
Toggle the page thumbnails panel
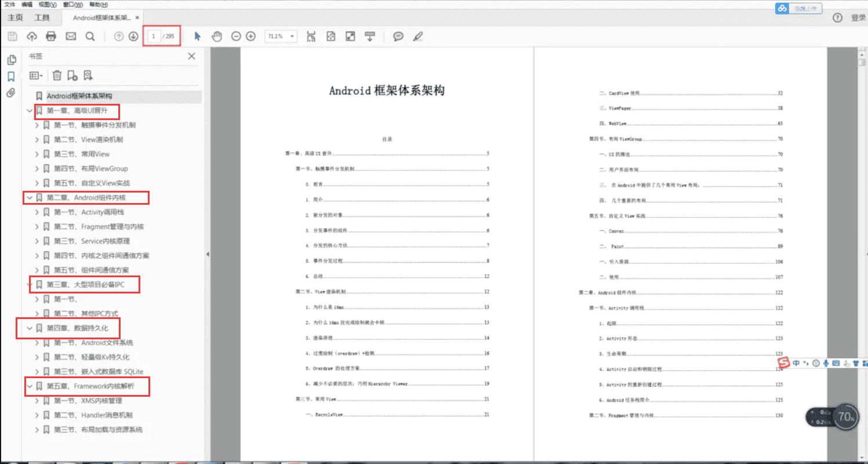click(12, 59)
